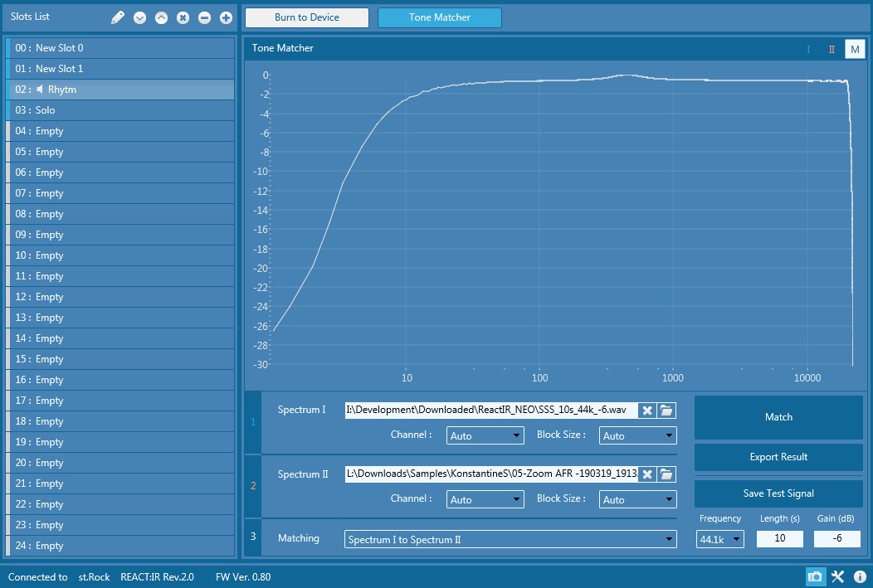Viewport: 873px width, 588px height.
Task: Open Spectrum I Channel dropdown
Action: point(485,435)
